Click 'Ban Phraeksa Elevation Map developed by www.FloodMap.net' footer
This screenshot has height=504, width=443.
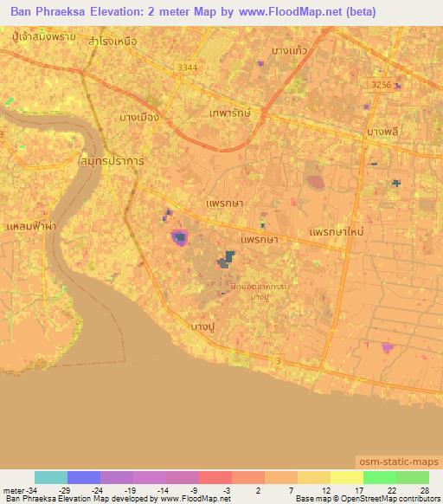[x=119, y=499]
